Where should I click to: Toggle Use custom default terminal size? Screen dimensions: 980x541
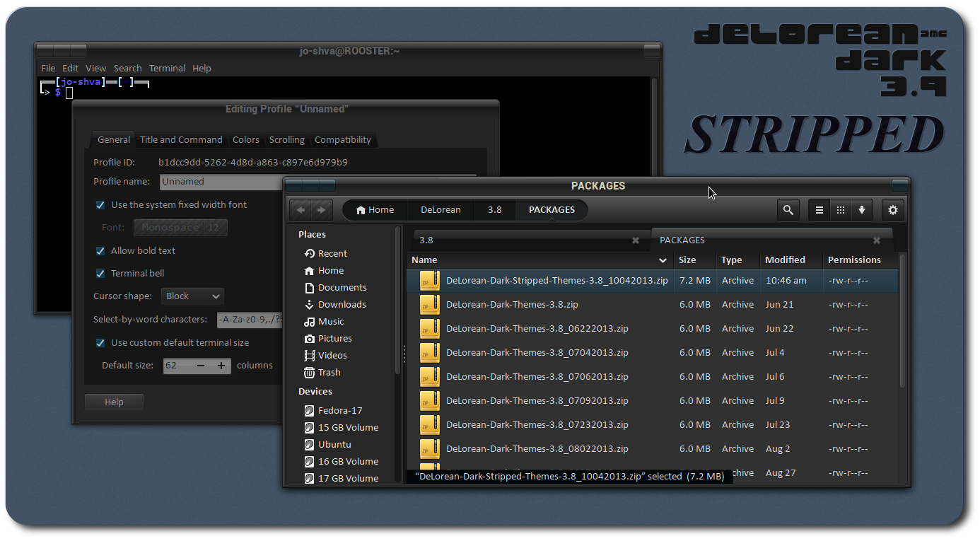(x=100, y=343)
